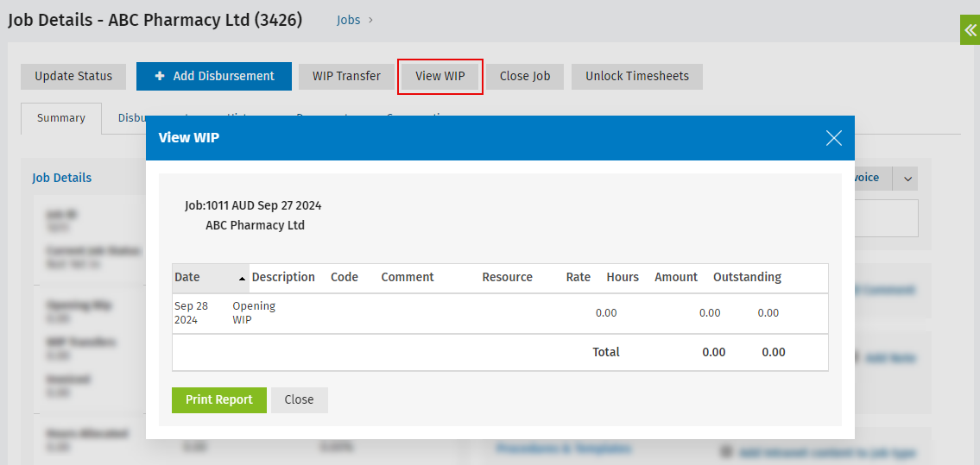Add a new disbursement
Viewport: 980px width, 465px height.
214,76
